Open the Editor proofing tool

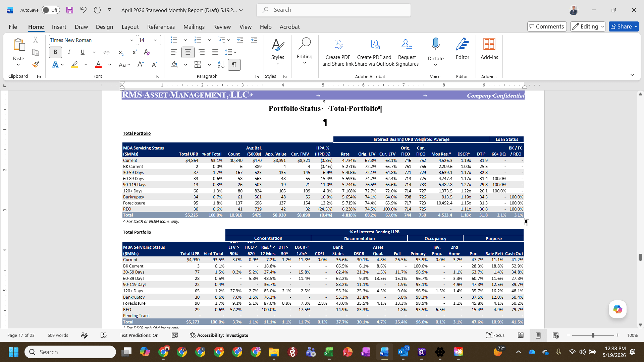[462, 49]
